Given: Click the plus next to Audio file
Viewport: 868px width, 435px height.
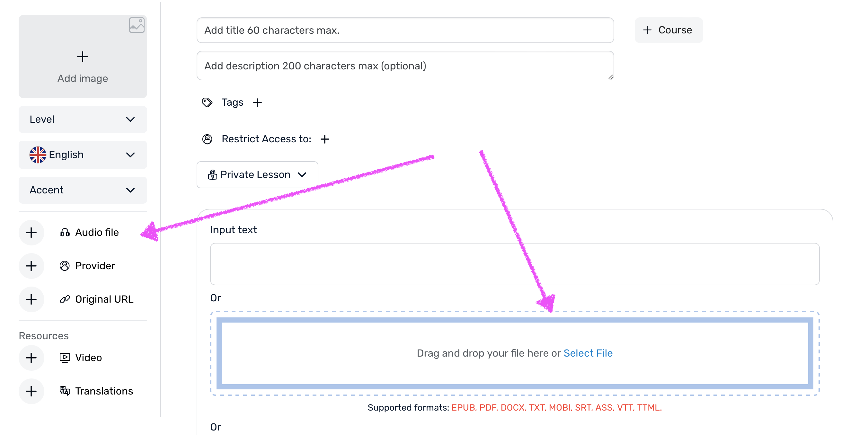Looking at the screenshot, I should point(31,233).
